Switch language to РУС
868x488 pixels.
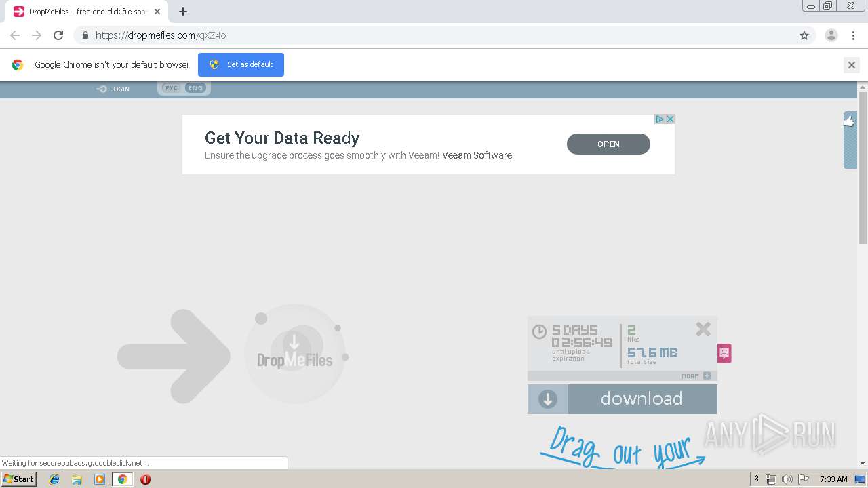[x=172, y=88]
